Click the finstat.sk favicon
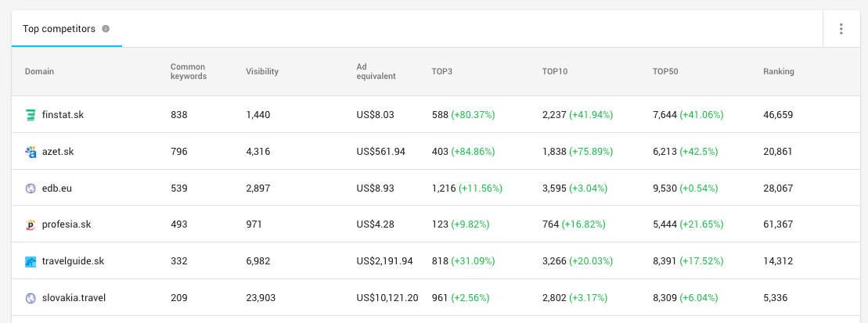The height and width of the screenshot is (323, 868). pos(31,115)
